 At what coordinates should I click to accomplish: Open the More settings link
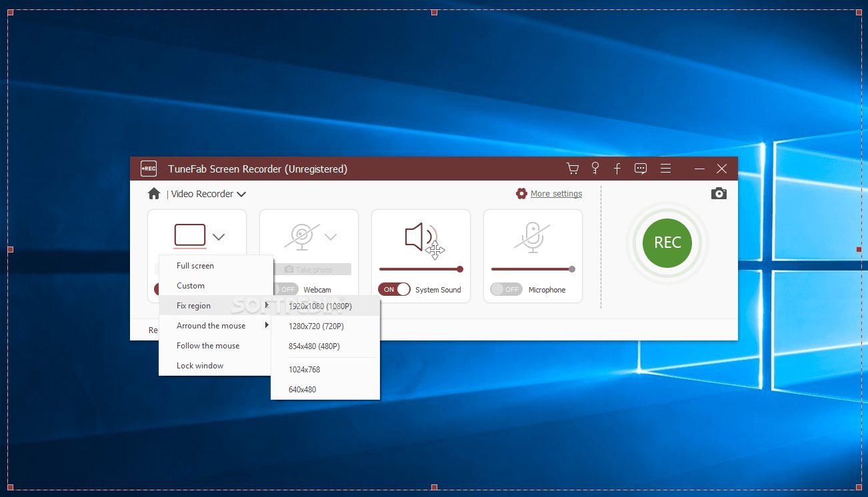coord(555,194)
